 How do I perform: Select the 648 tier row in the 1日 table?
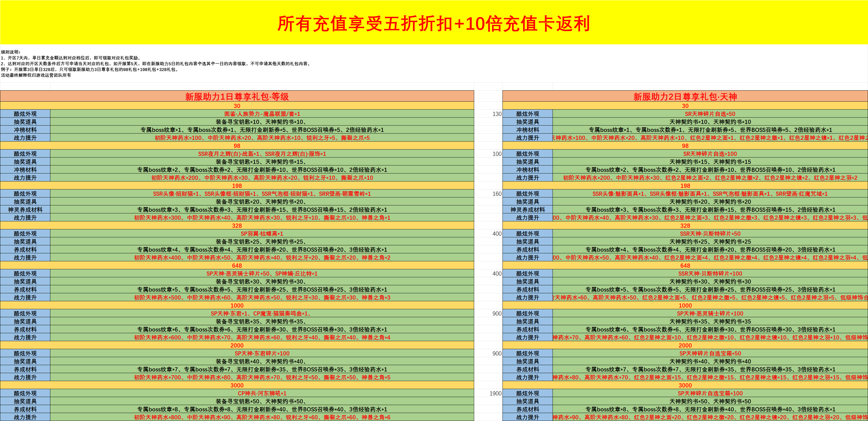(237, 265)
